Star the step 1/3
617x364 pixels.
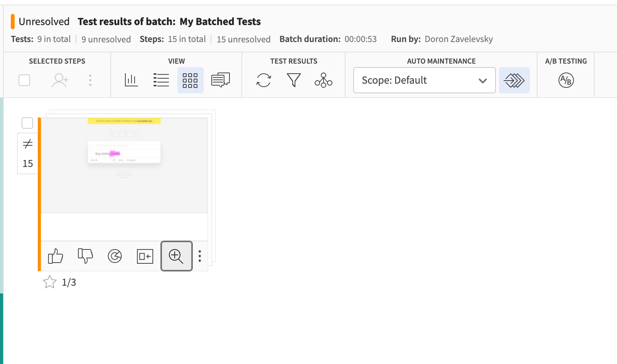click(50, 282)
